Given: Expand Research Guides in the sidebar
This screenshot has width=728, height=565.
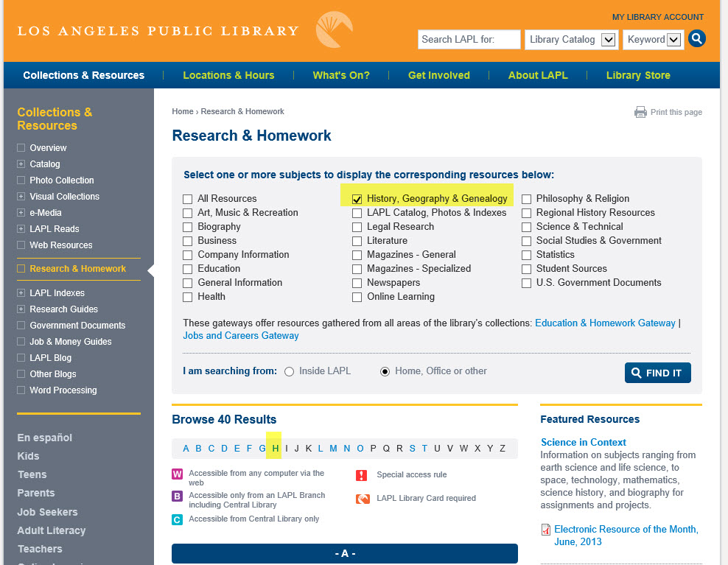Looking at the screenshot, I should (21, 309).
